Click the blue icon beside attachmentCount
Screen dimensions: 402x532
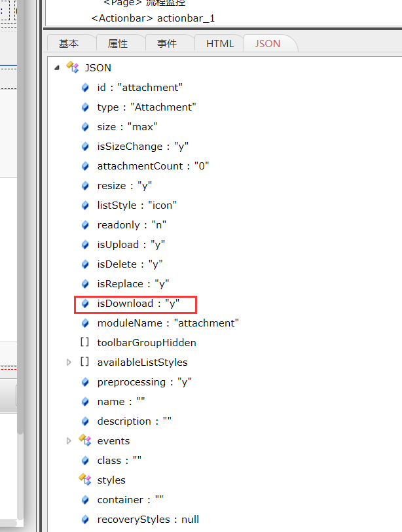point(85,166)
